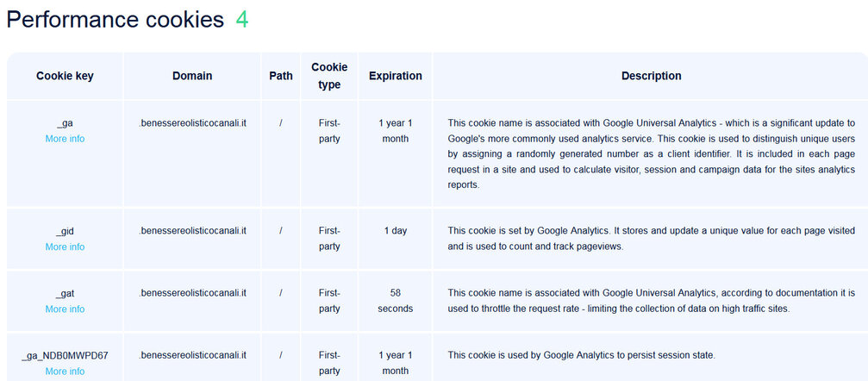Click the 1 day expiration cell
The image size is (868, 381).
tap(396, 230)
